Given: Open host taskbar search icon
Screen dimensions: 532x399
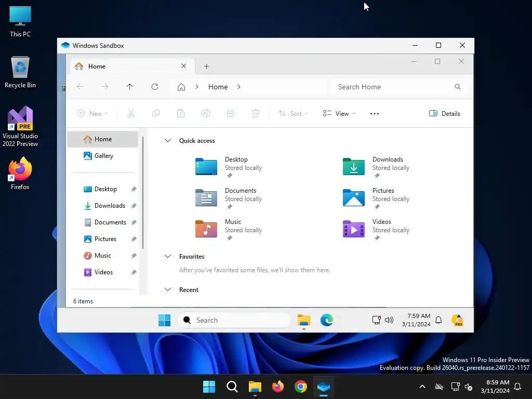Looking at the screenshot, I should pyautogui.click(x=232, y=387).
